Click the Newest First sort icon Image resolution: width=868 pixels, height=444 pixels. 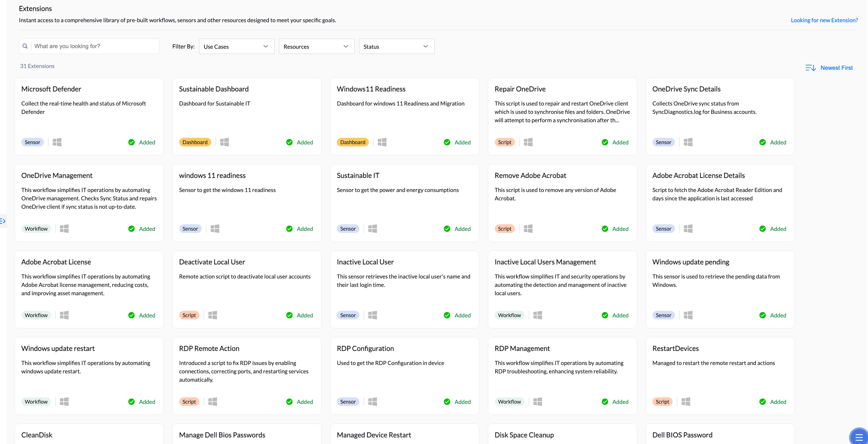[x=810, y=68]
